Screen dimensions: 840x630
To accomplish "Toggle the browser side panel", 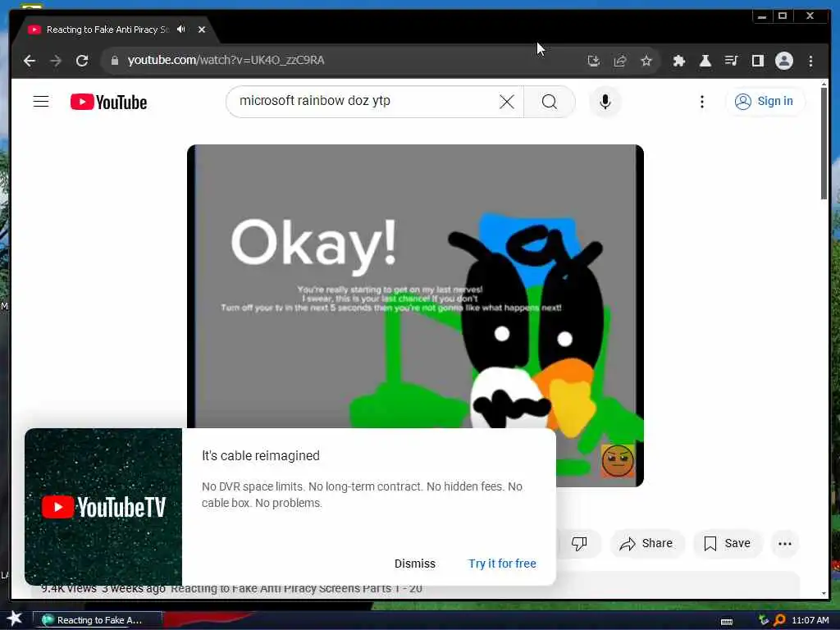I will (x=757, y=61).
